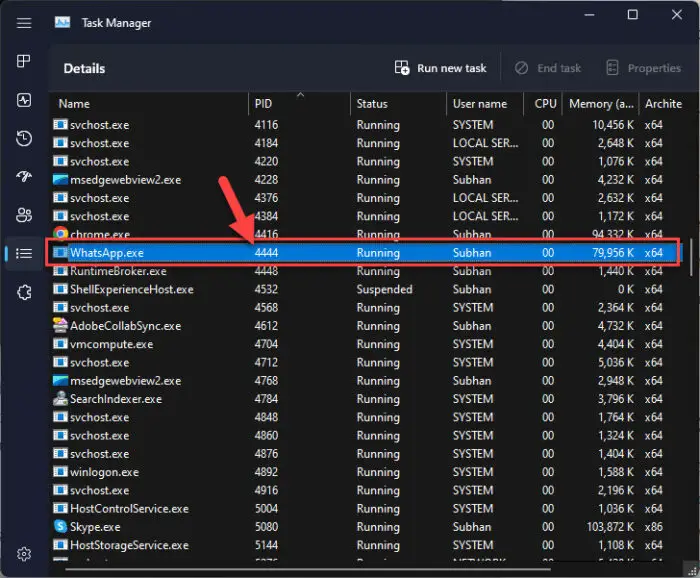Select the AdobeCollabSync.exe process name
The image size is (700, 578).
(125, 326)
